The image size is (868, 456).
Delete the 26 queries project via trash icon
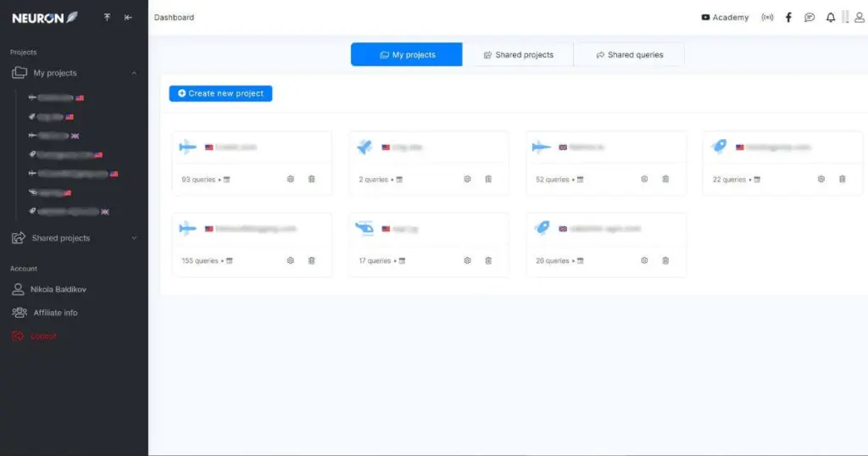click(665, 261)
